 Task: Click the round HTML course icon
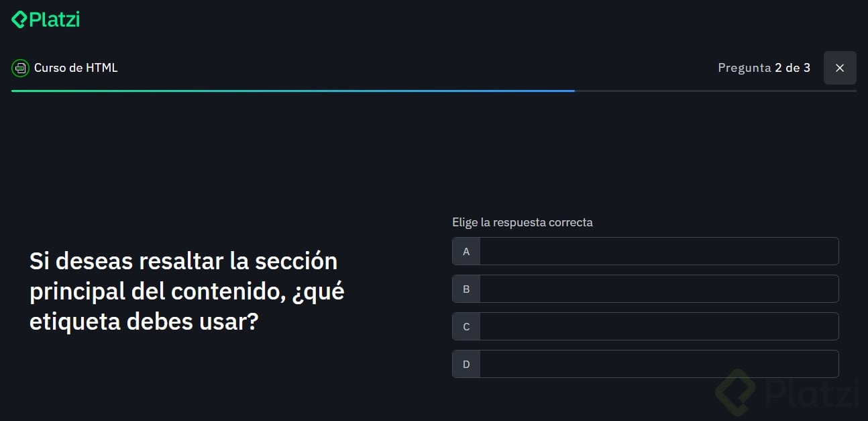[20, 68]
